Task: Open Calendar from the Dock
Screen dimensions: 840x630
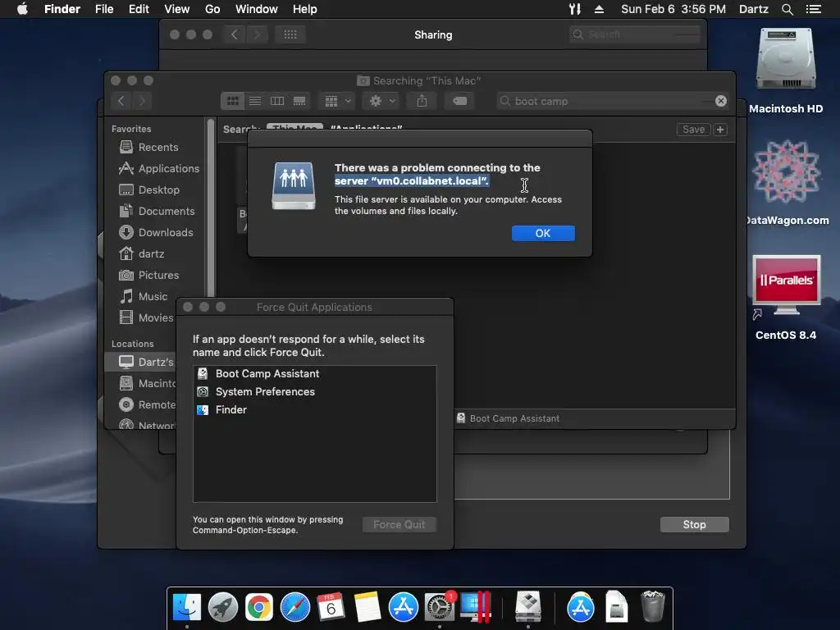Action: [x=331, y=606]
